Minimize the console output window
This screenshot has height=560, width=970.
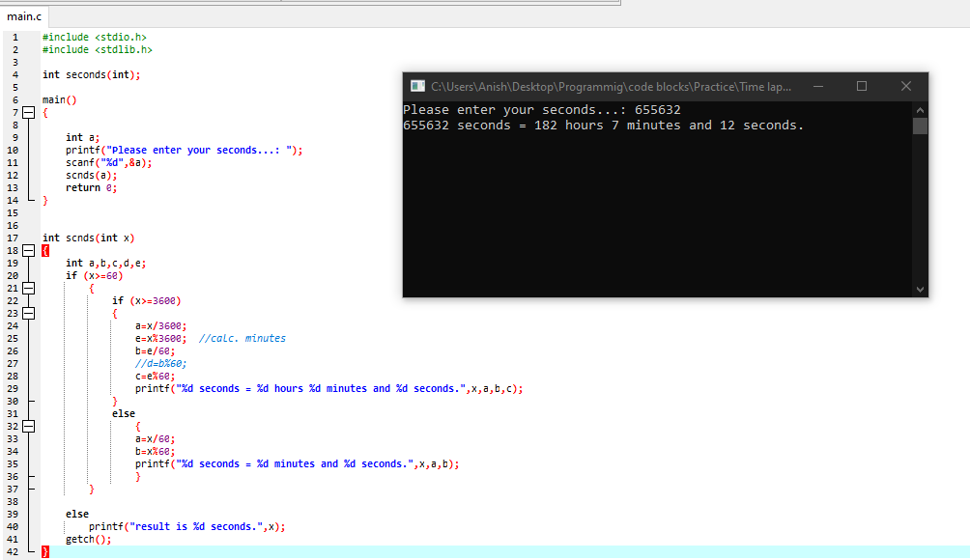818,86
